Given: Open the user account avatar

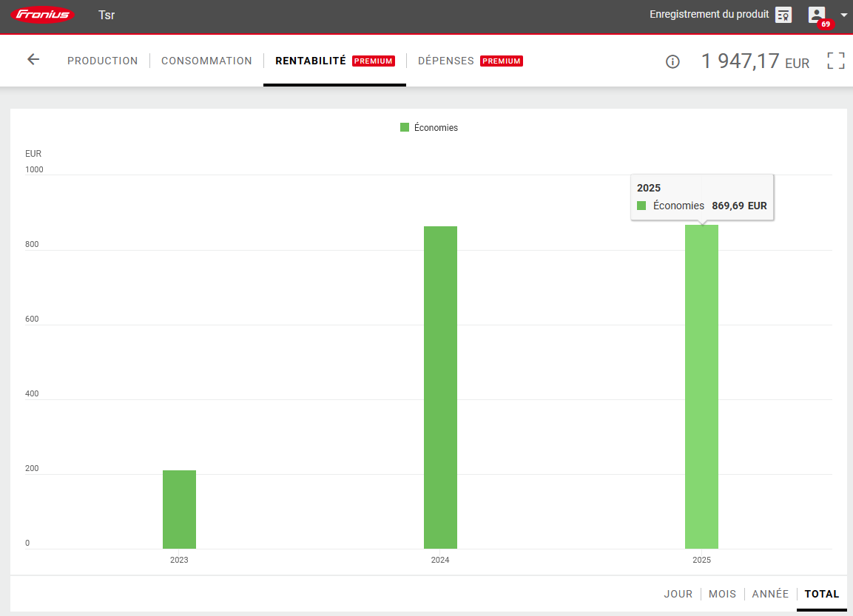Looking at the screenshot, I should (817, 14).
